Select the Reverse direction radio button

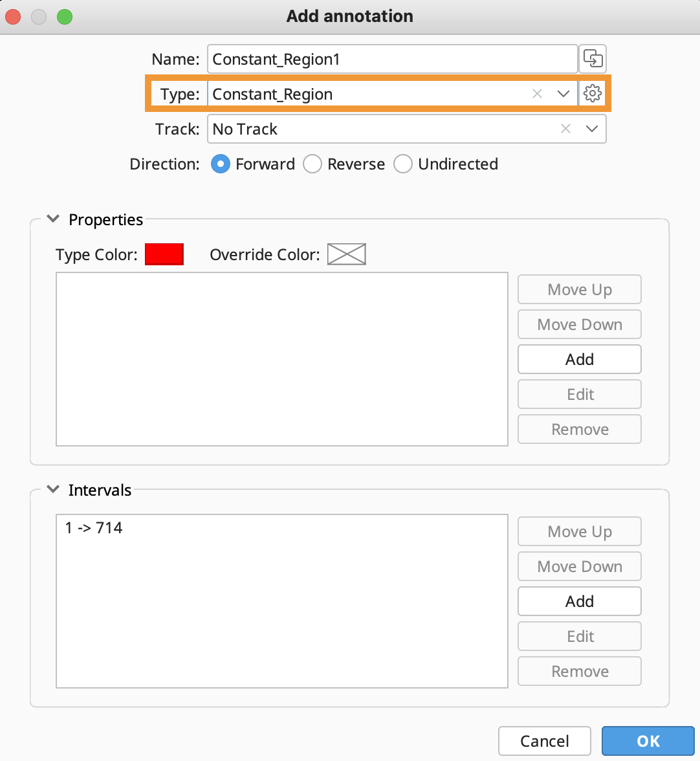(x=312, y=164)
